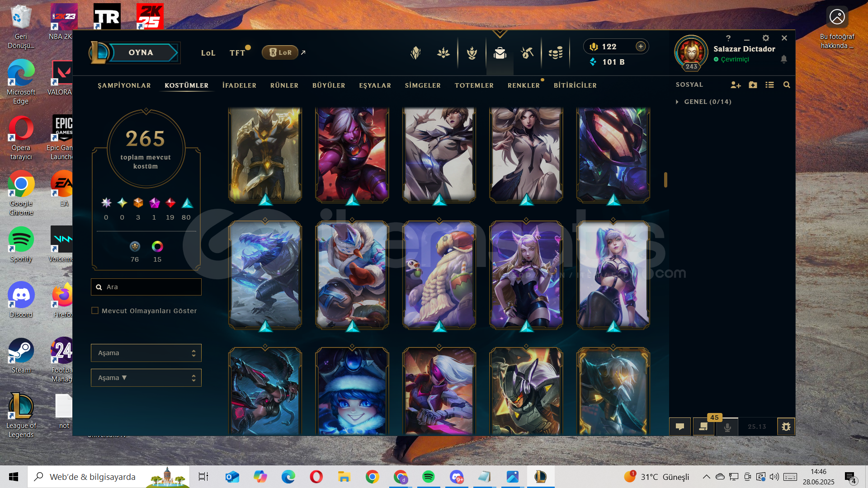This screenshot has height=488, width=868.
Task: Switch to the TOTEMLER tab
Action: click(474, 85)
